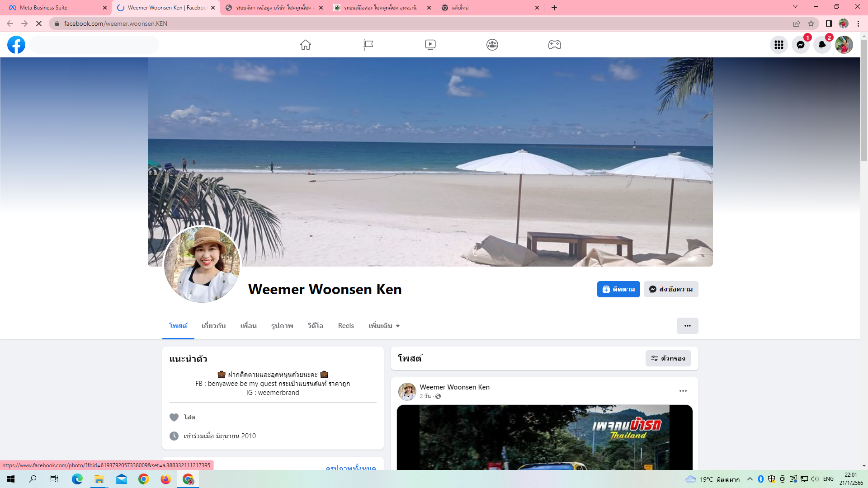
Task: Open the Pages flag icon
Action: [368, 45]
